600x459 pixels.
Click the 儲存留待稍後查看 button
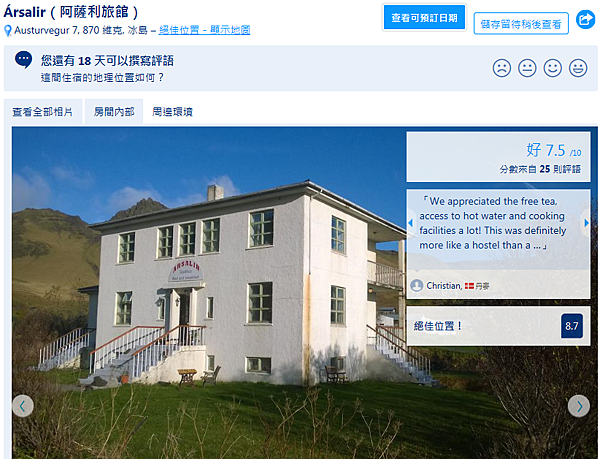tap(521, 24)
